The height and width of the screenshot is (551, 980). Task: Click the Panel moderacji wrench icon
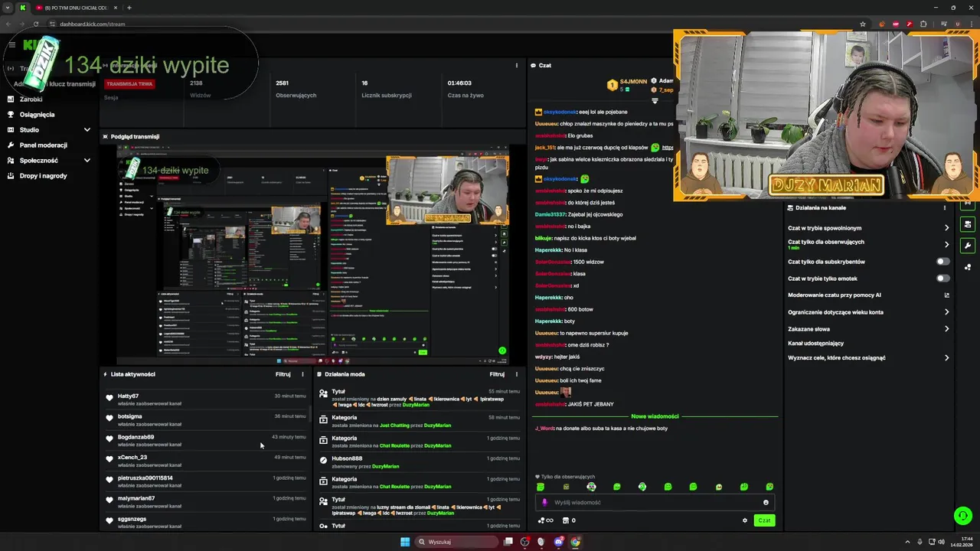tap(11, 145)
